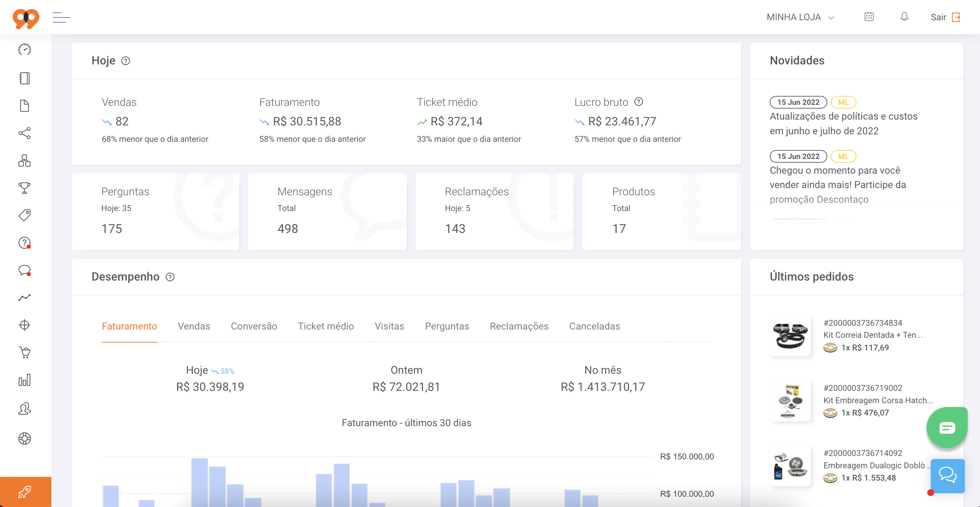Open the crosshair target sidebar icon
This screenshot has height=507, width=980.
[x=24, y=325]
